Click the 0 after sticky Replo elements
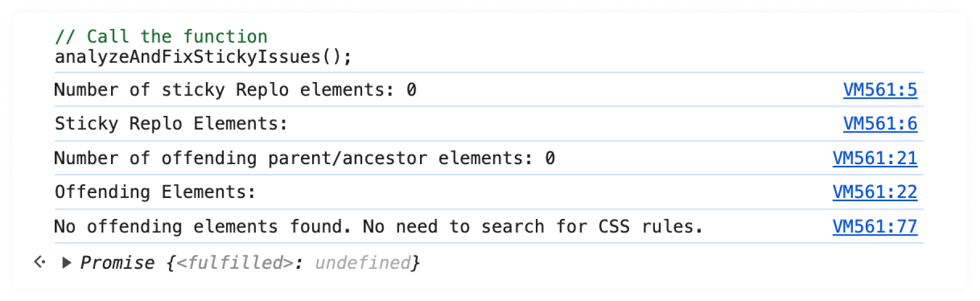 point(411,90)
